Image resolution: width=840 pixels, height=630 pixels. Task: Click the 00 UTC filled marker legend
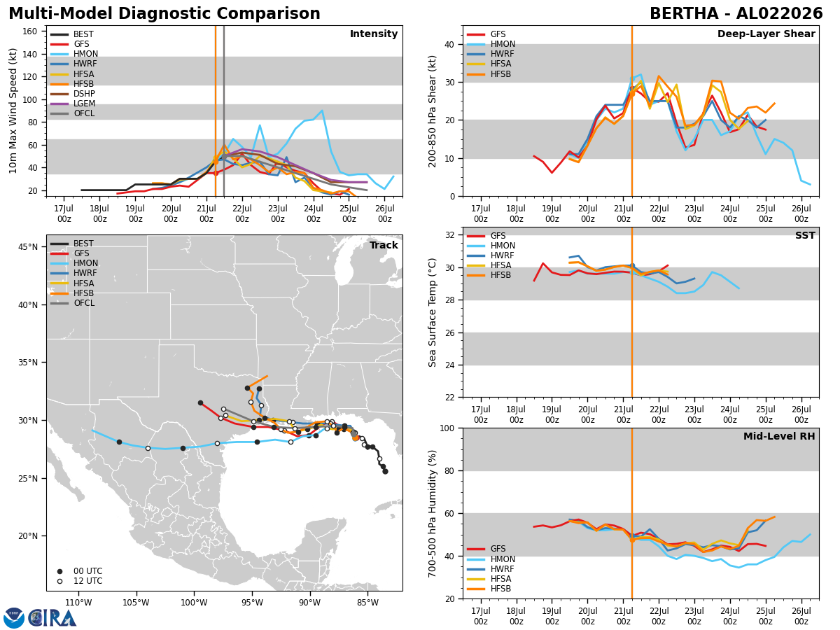pyautogui.click(x=78, y=571)
